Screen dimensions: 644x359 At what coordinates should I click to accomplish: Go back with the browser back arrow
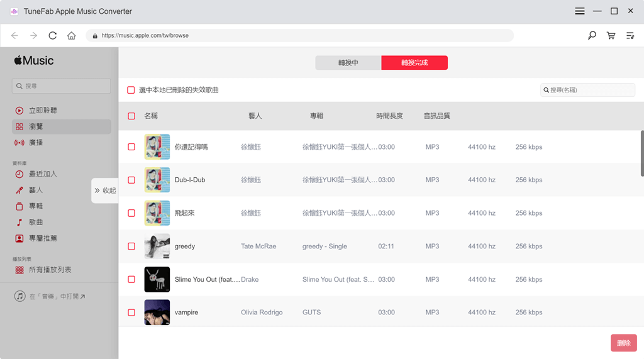(x=15, y=36)
